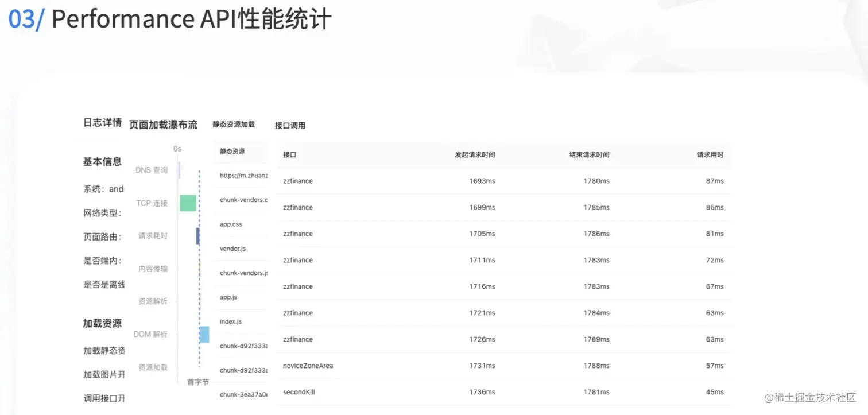Click the 接口 column header

[x=289, y=155]
